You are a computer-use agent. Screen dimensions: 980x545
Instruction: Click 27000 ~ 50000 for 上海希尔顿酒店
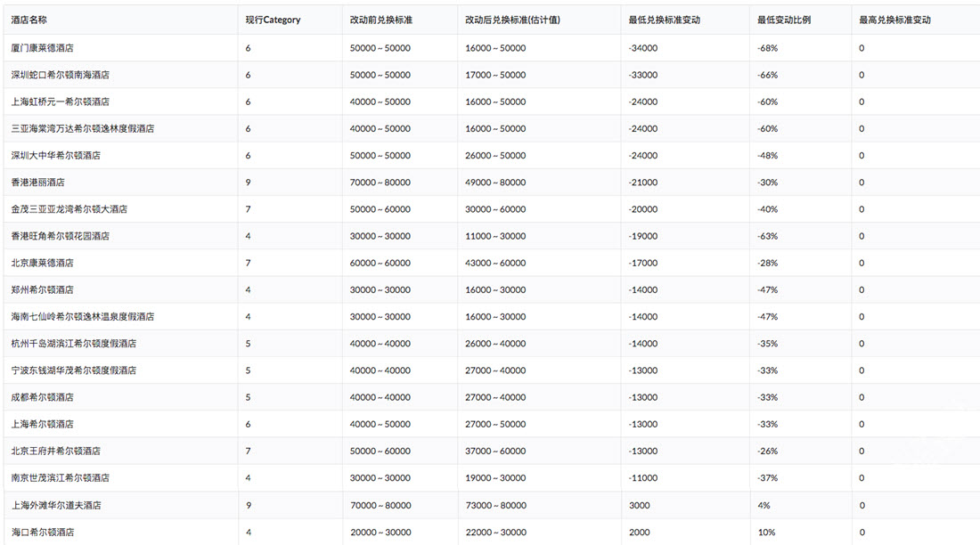[x=495, y=424]
